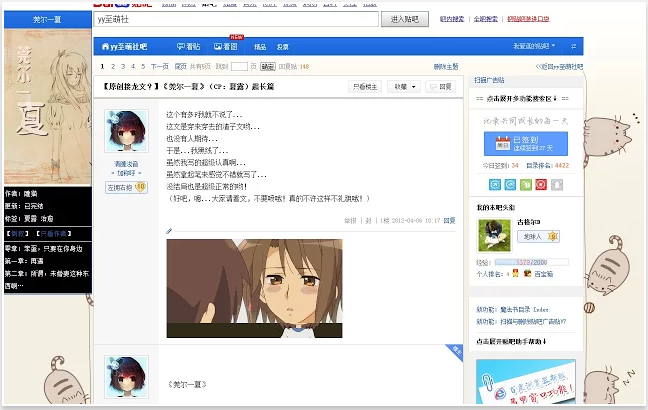Click the red icon under the check-in stats
Viewport: 648px width, 410px height.
click(x=541, y=185)
